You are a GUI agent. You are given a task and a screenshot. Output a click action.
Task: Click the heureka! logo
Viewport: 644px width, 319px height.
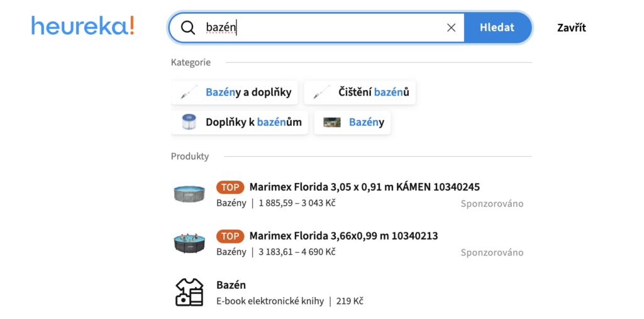pyautogui.click(x=82, y=26)
